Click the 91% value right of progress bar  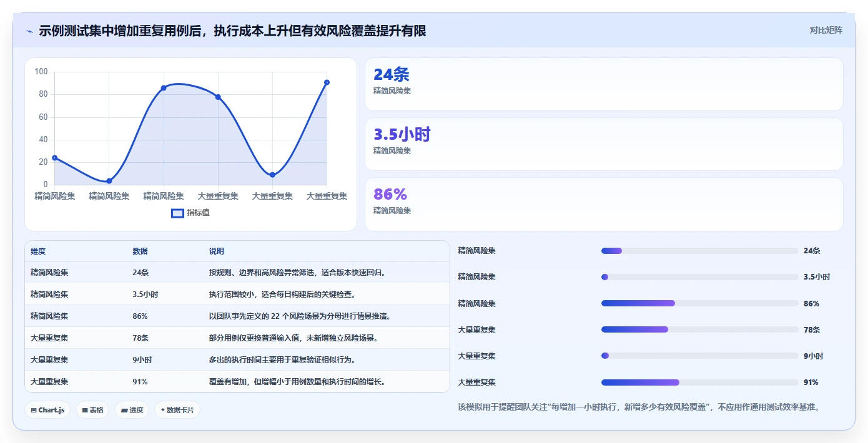point(811,382)
